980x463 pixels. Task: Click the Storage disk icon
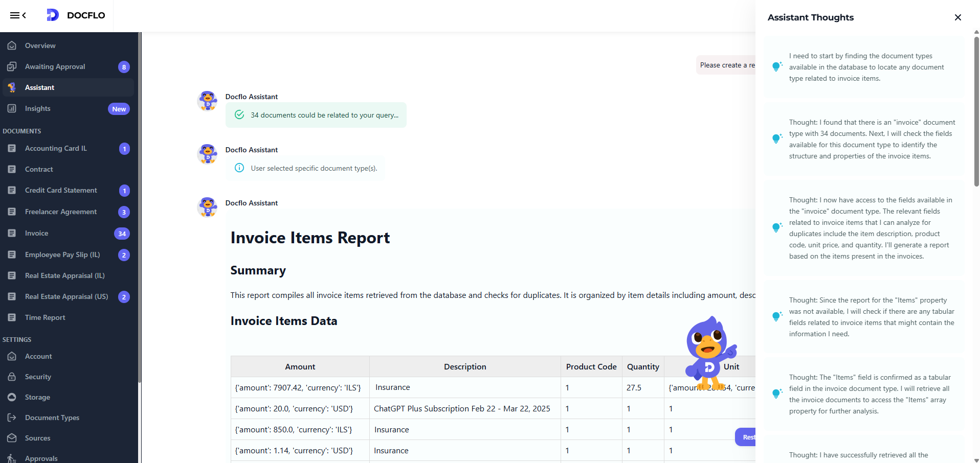tap(12, 397)
